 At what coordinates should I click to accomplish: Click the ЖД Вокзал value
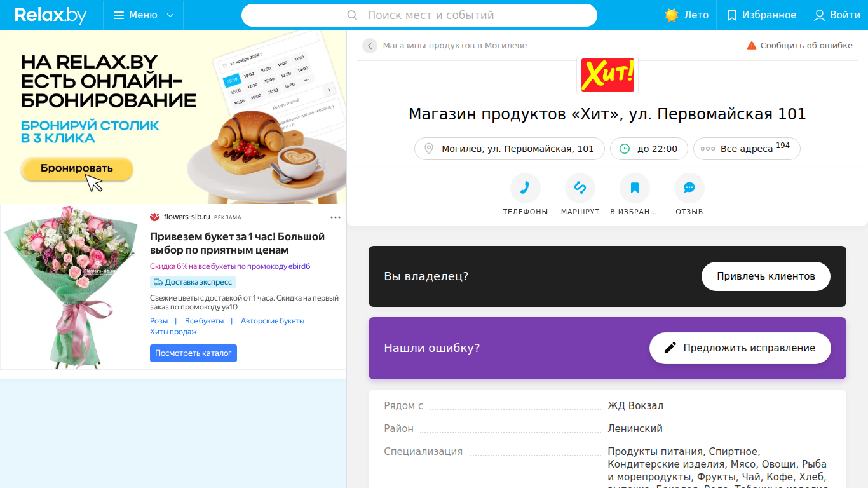coord(635,406)
